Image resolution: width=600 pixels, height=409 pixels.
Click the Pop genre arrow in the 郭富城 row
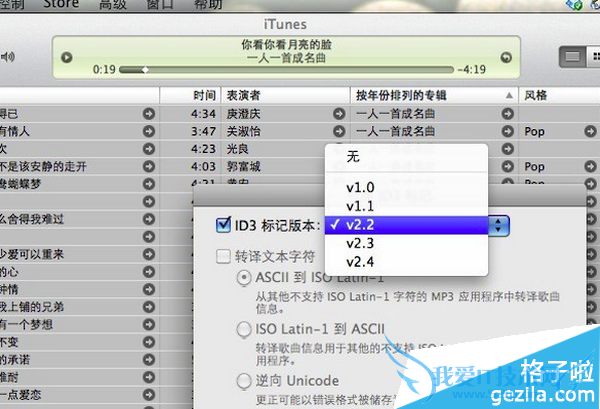(x=590, y=166)
